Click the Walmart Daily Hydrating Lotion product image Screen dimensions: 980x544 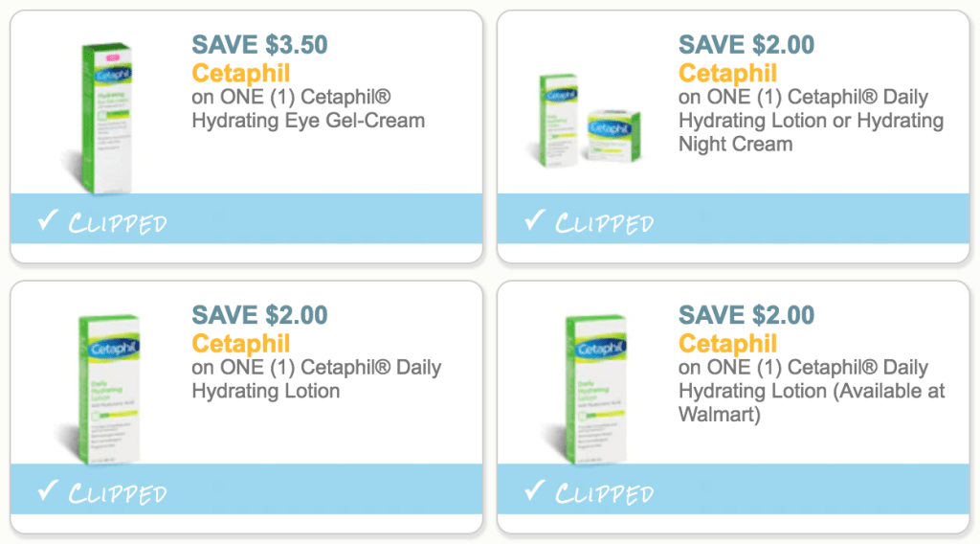pos(587,388)
